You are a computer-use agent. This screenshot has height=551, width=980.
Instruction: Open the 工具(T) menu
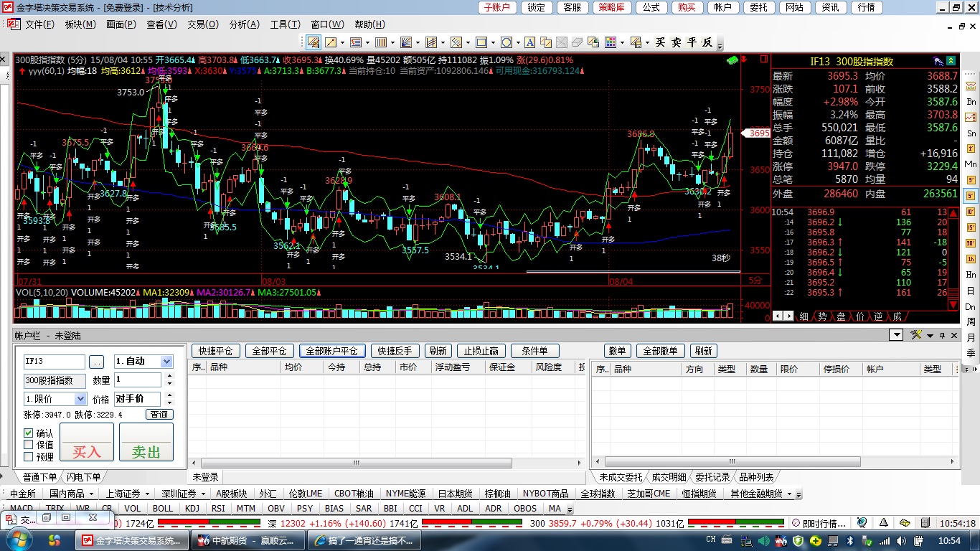(x=285, y=24)
